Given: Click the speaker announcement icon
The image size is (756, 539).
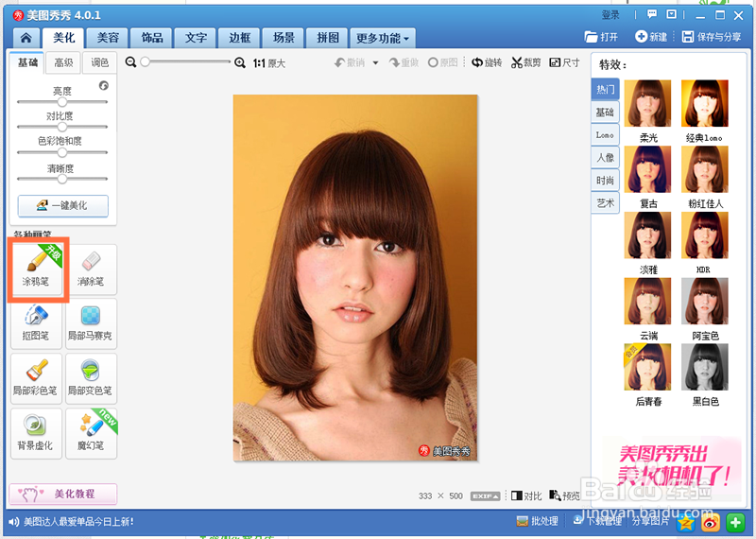Looking at the screenshot, I should [x=14, y=522].
